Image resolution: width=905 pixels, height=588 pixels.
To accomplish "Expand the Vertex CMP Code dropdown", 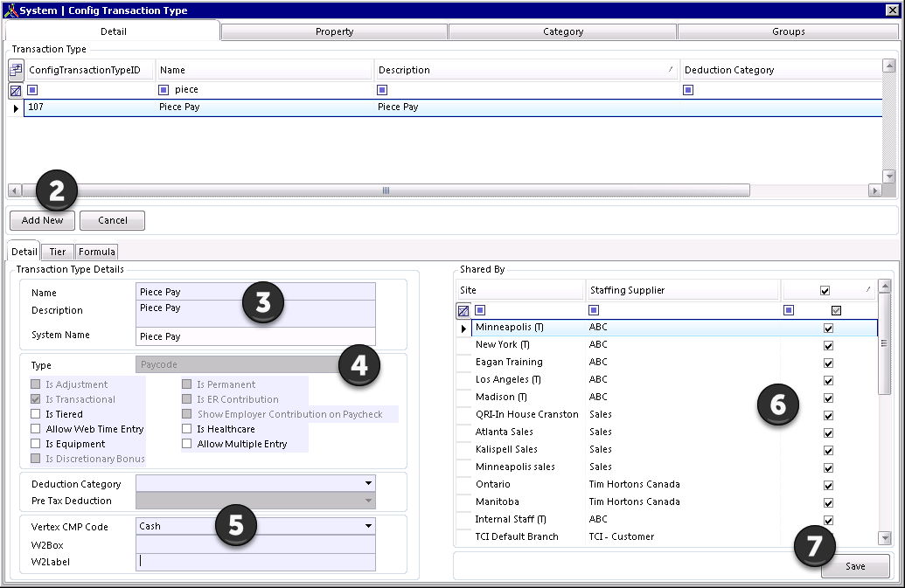I will (368, 526).
